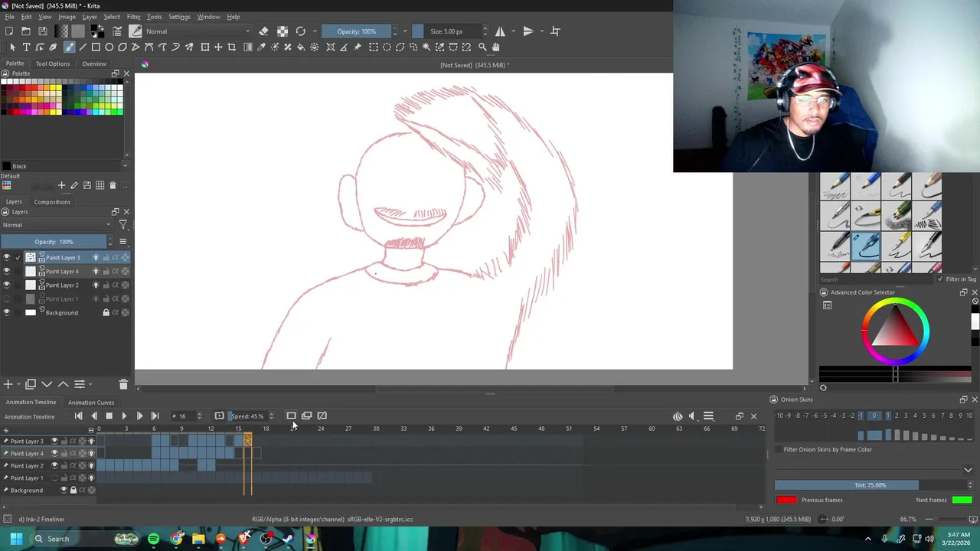Delete the selected layer with trash icon
Viewport: 980px width, 551px height.
tap(123, 384)
